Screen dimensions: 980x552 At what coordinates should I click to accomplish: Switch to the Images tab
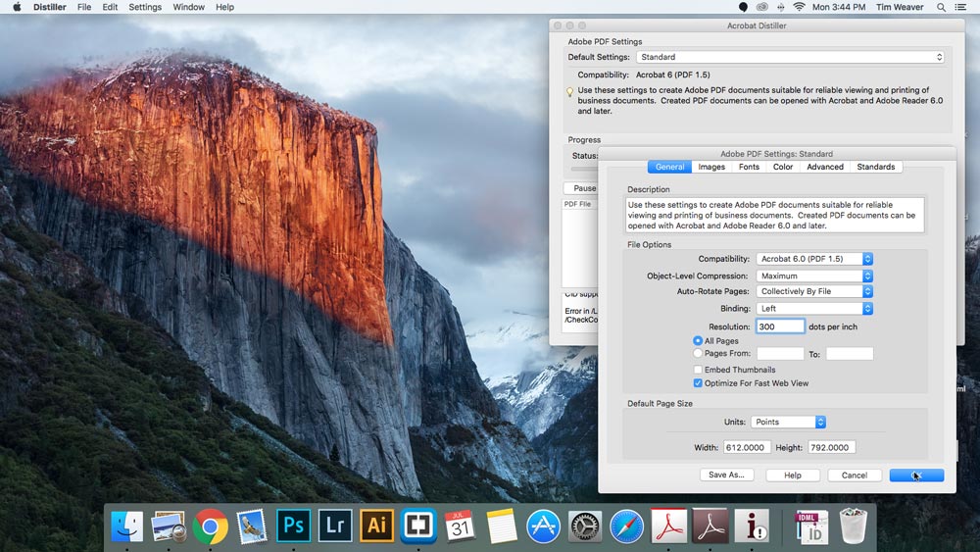[711, 167]
